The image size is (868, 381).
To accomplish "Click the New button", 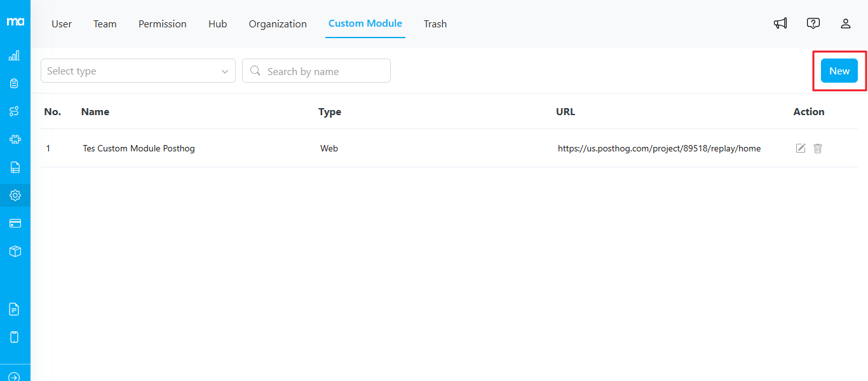I will pyautogui.click(x=839, y=71).
